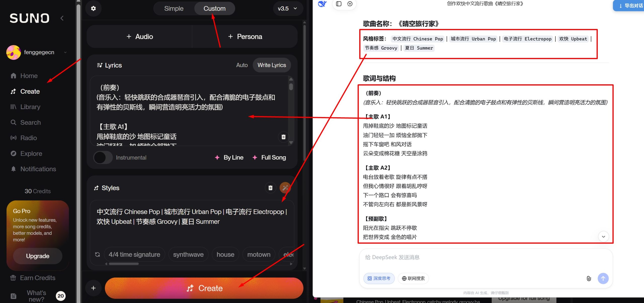The height and width of the screenshot is (303, 644).
Task: Go to Home in sidebar
Action: 24,76
